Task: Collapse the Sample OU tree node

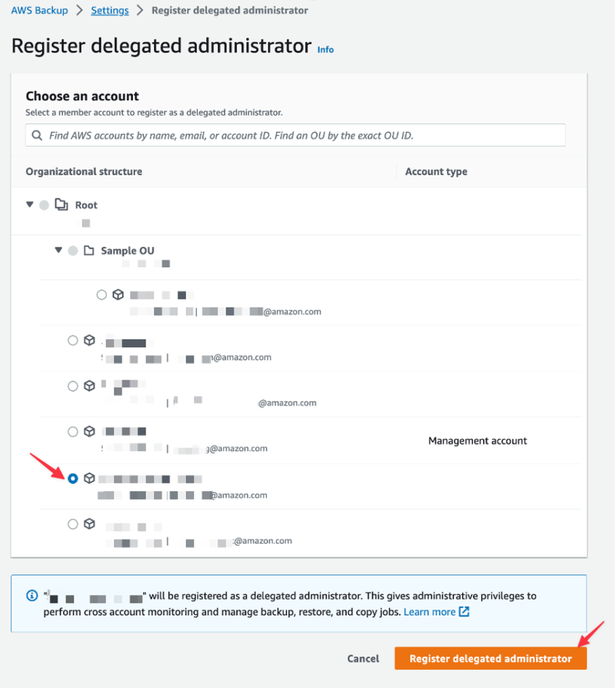Action: tap(58, 250)
